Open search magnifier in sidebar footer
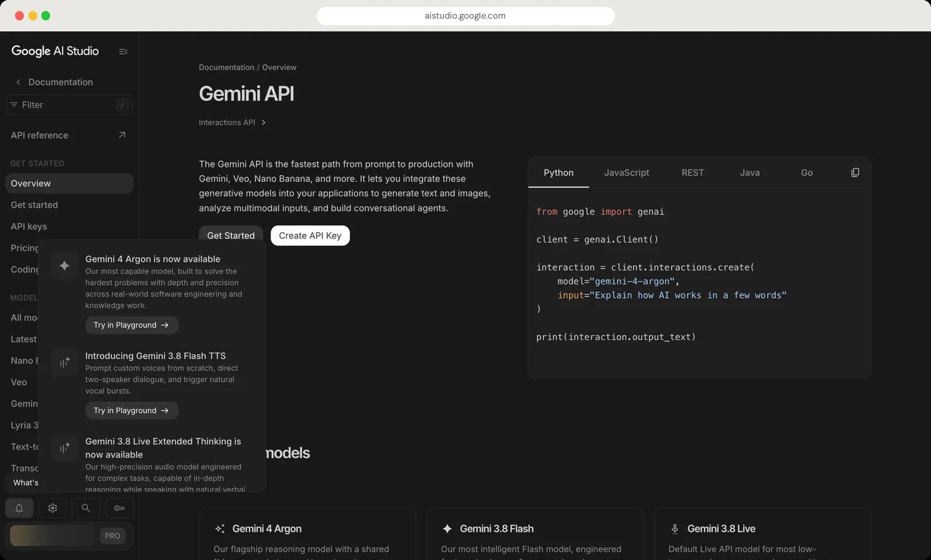 coord(86,508)
